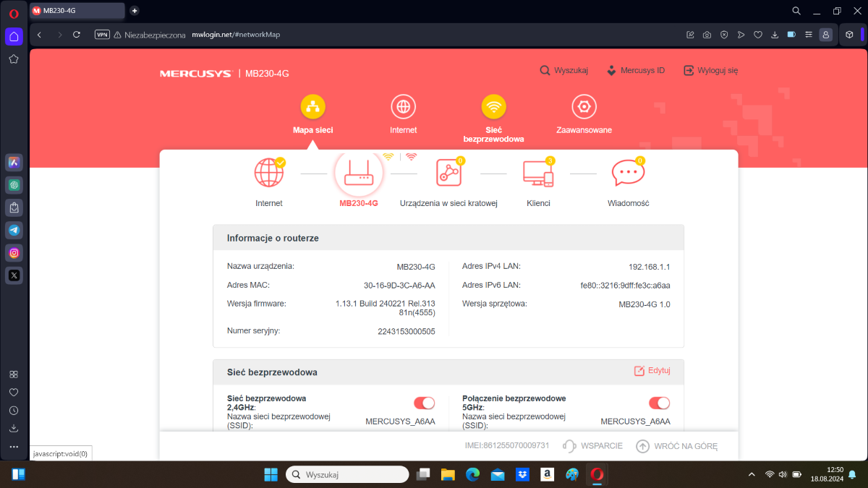Open Urządzenia w sieci kratowej mesh icon
This screenshot has width=868, height=488.
click(x=449, y=173)
